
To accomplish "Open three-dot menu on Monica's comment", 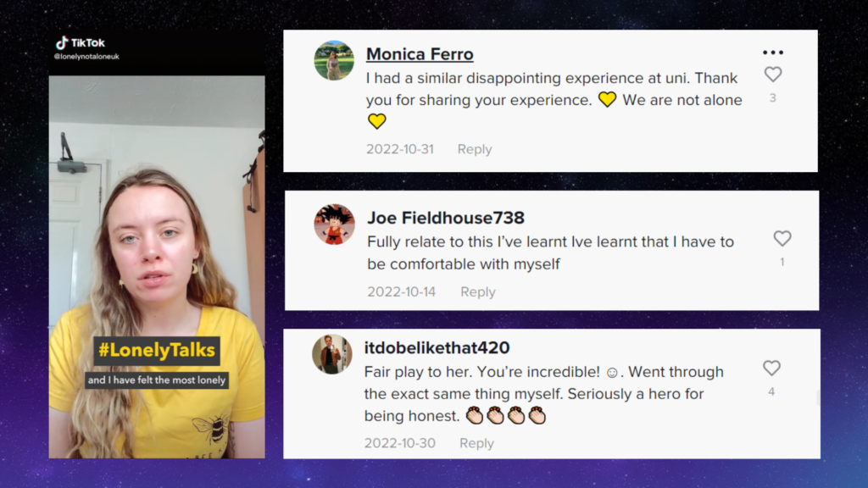I will click(773, 53).
